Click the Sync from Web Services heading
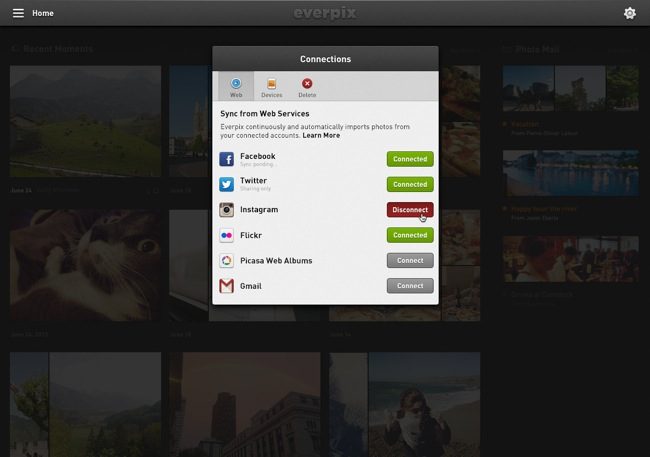 [265, 114]
